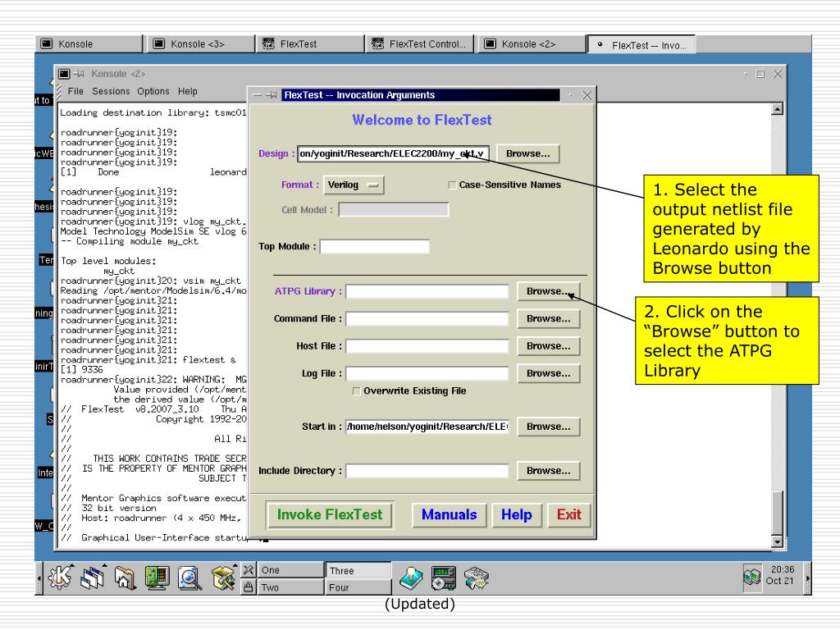Close the FlexTest Invocation Arguments dialog
Viewport: 840px width, 630px height.
coord(587,95)
